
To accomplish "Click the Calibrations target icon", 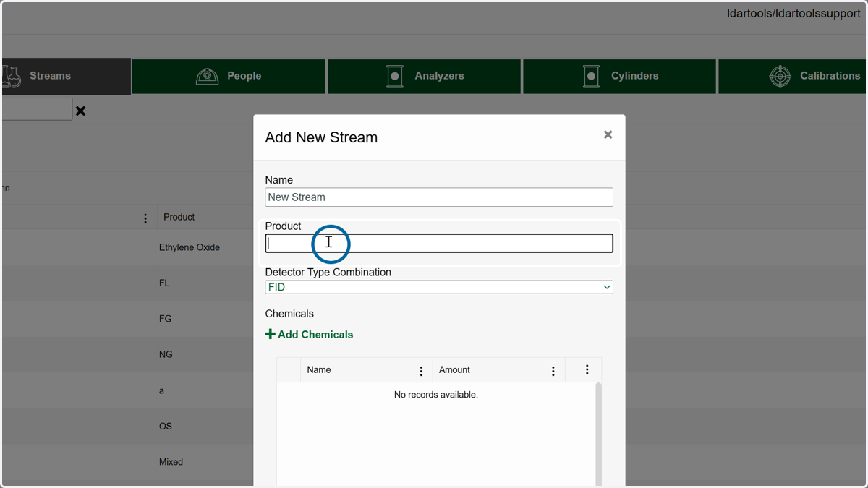I will point(780,76).
